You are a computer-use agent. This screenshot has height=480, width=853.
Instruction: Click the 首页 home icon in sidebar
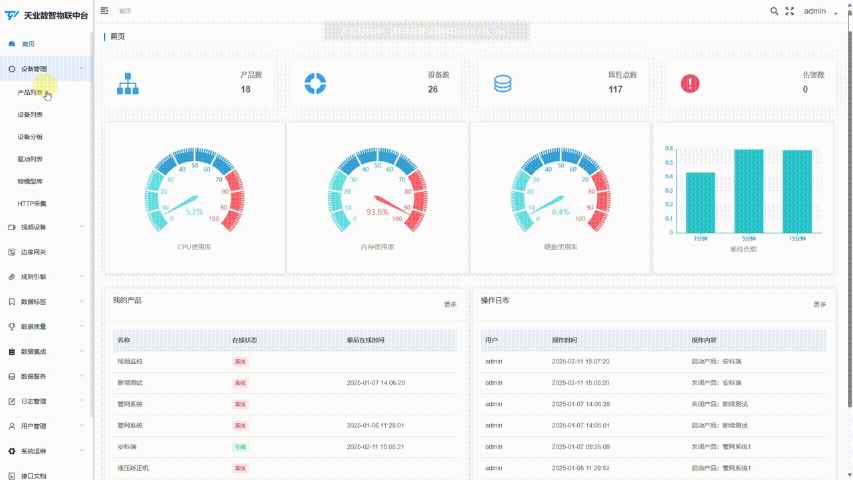tap(11, 44)
